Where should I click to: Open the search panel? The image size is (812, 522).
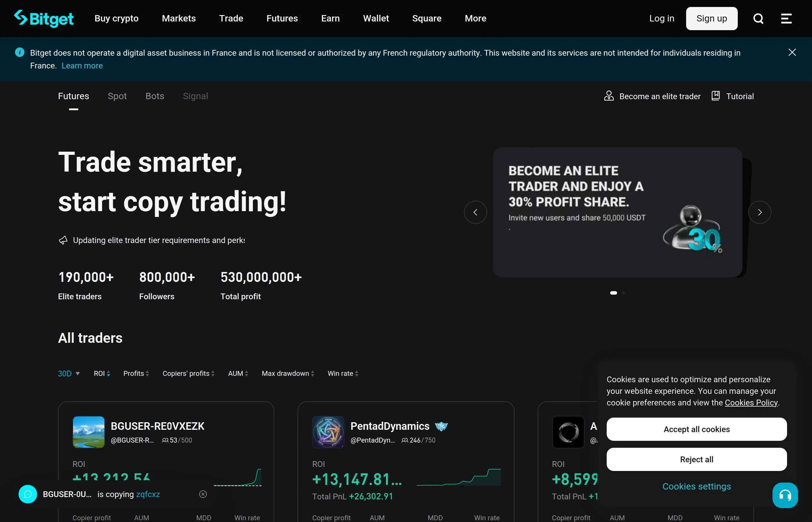(758, 18)
